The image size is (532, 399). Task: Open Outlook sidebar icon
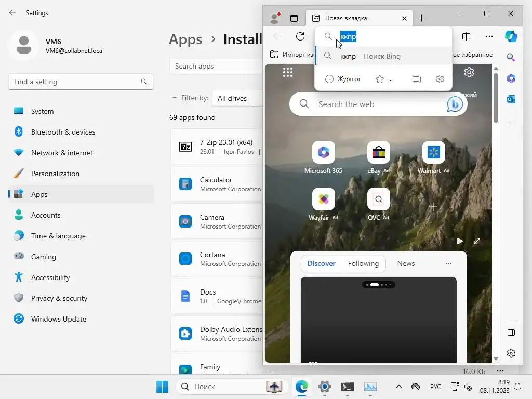(511, 99)
